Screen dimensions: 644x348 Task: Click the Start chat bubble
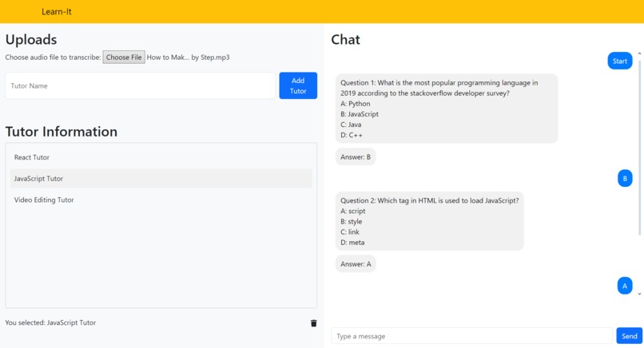click(620, 61)
